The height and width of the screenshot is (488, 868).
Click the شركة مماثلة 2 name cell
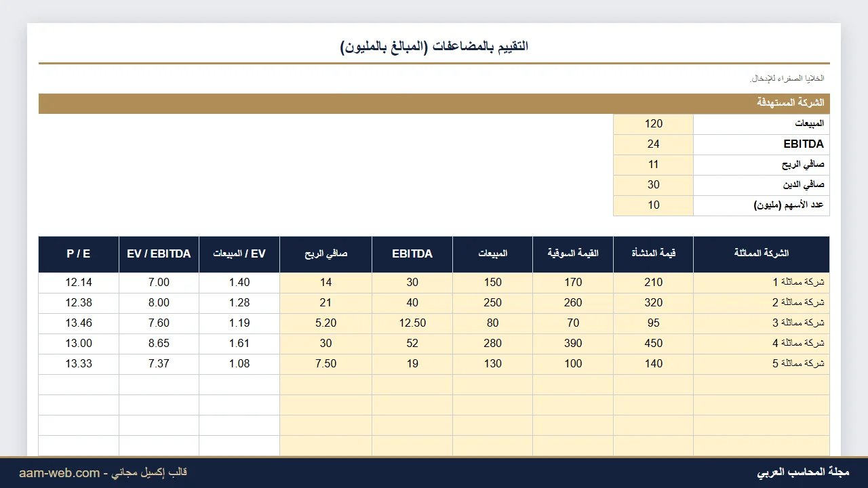(762, 303)
